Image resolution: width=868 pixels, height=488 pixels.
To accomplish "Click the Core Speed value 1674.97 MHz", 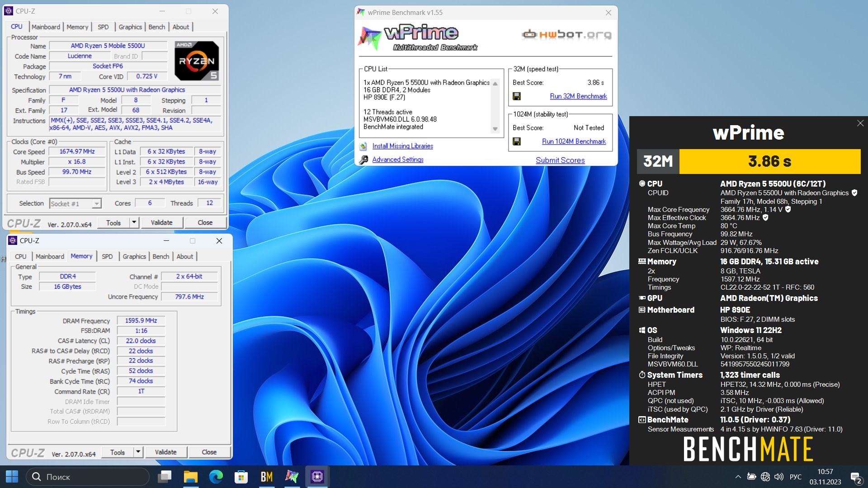I will [77, 151].
